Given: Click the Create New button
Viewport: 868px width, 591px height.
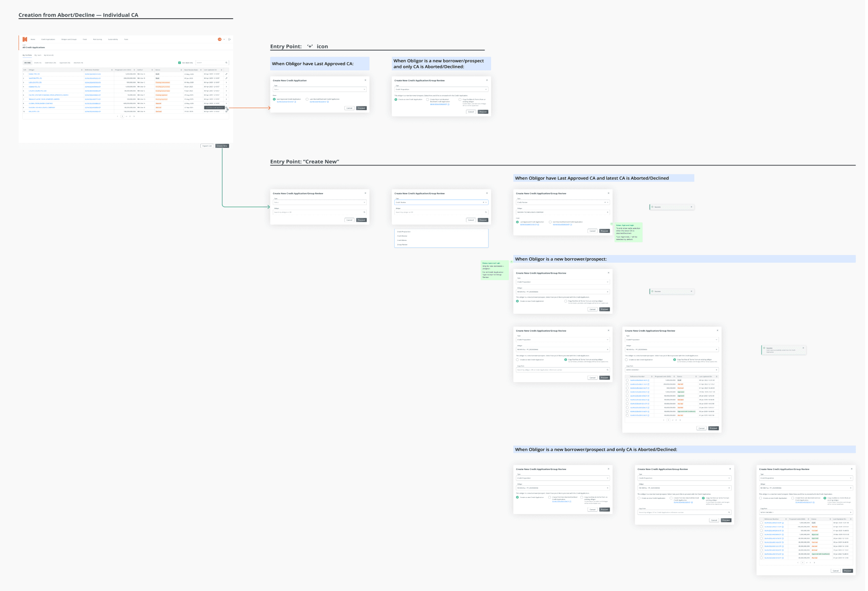Looking at the screenshot, I should pos(222,146).
